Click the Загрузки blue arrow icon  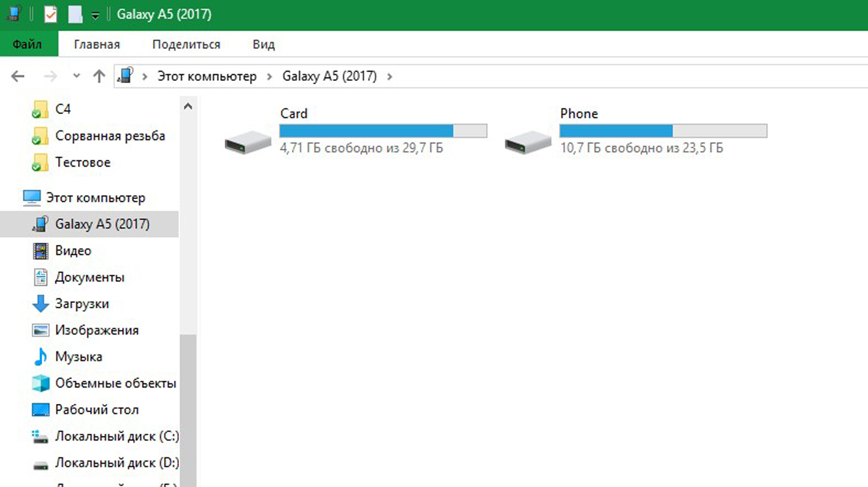click(41, 304)
